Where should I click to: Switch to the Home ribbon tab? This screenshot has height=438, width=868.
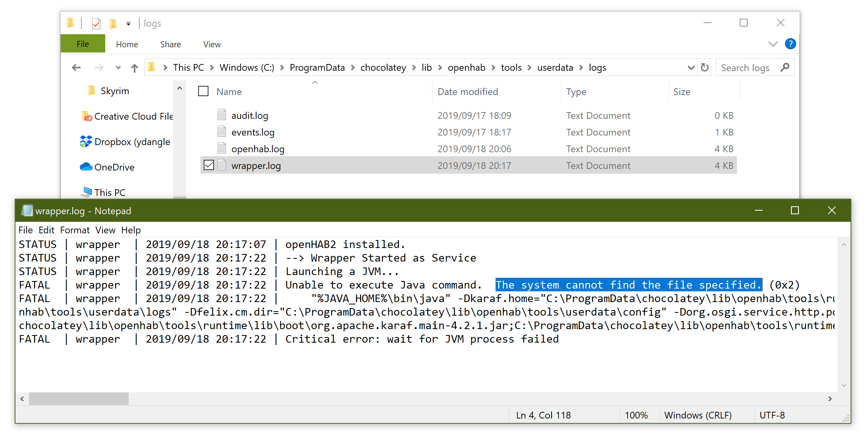tap(127, 45)
